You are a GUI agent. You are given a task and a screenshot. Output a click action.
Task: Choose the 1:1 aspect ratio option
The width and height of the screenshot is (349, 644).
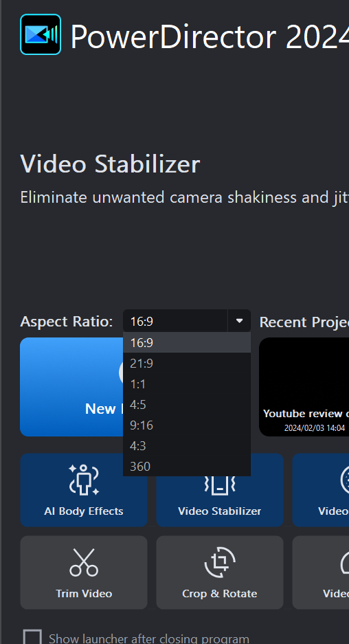(187, 384)
